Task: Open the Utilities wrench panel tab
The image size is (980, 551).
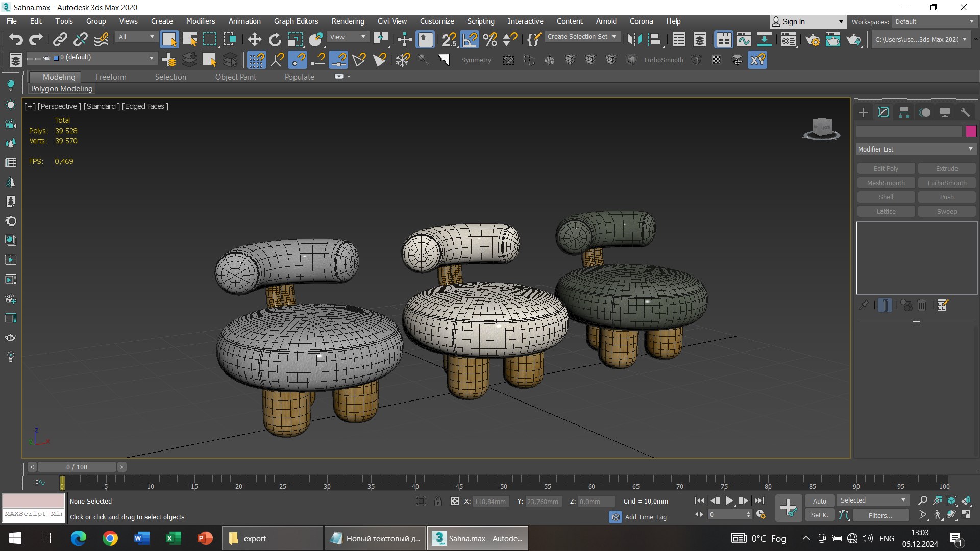Action: 965,112
